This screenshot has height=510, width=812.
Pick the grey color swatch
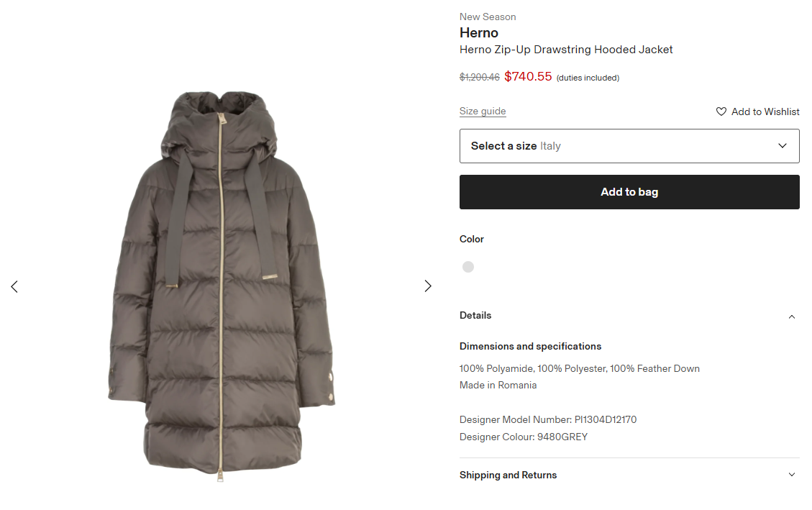click(468, 267)
